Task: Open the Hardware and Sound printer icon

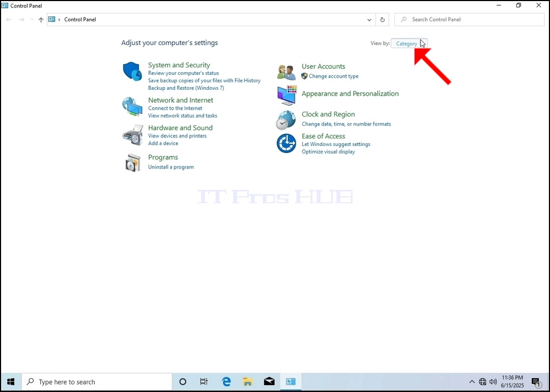Action: [x=133, y=135]
